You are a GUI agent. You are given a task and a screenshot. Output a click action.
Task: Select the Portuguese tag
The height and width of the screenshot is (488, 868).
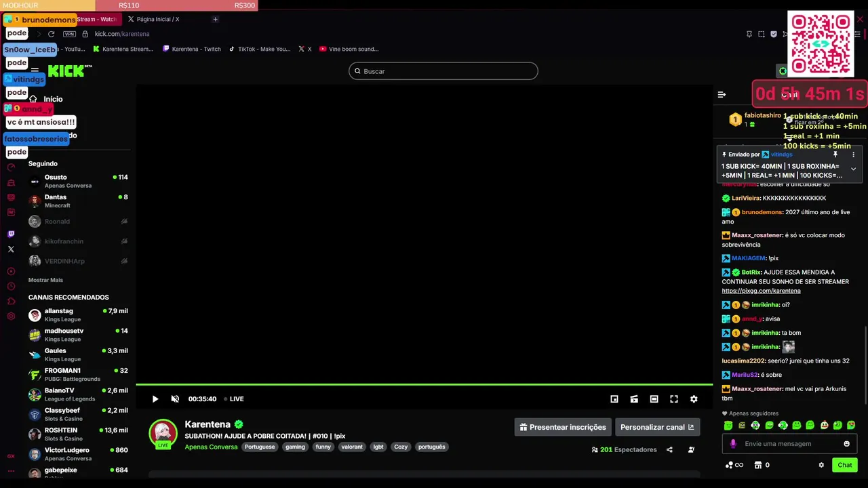pyautogui.click(x=260, y=447)
